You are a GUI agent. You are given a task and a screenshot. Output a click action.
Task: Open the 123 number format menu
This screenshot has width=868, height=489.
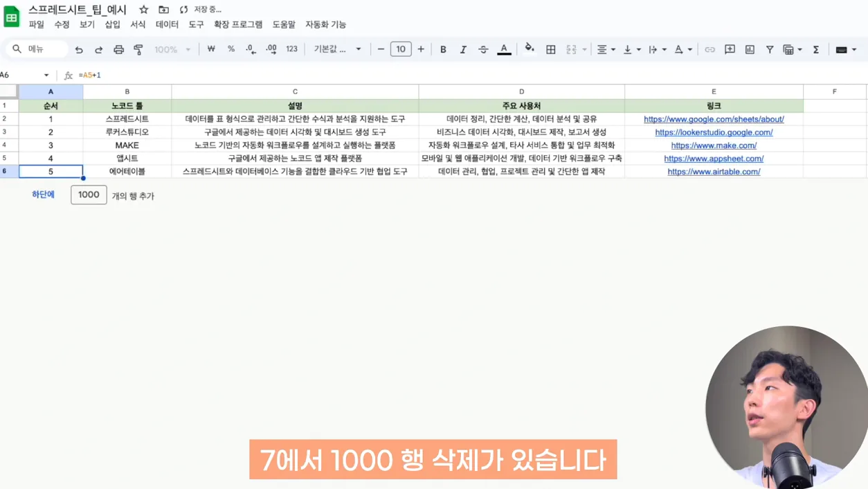[291, 49]
